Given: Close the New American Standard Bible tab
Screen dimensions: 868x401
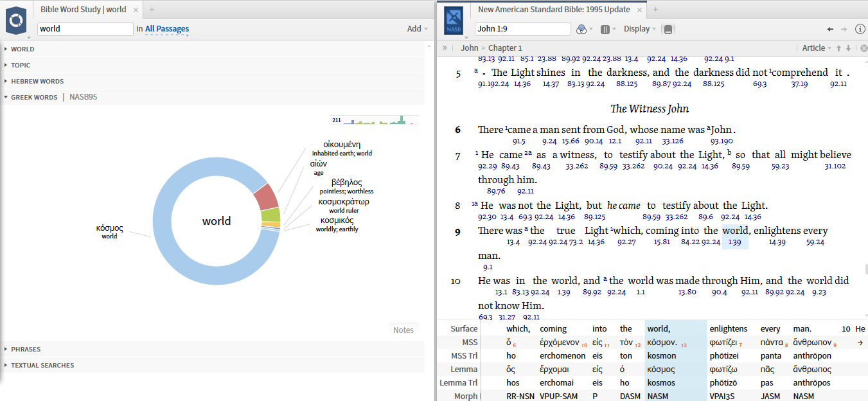Looking at the screenshot, I should pos(639,10).
